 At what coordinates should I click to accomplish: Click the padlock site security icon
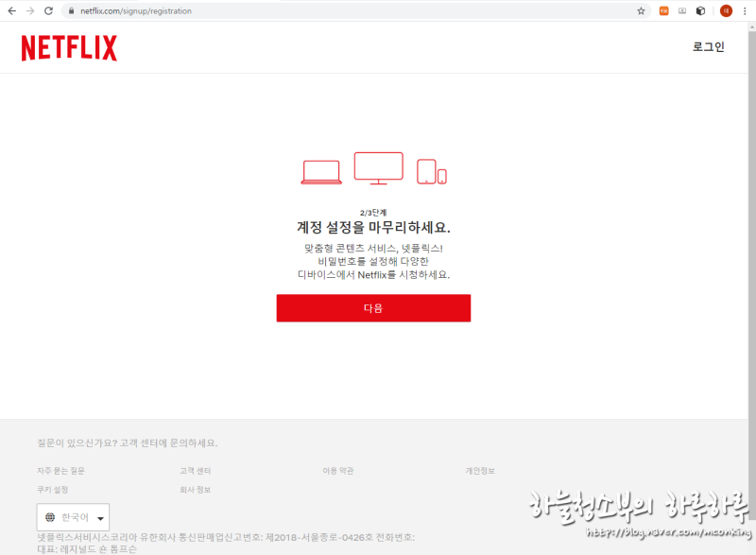coord(72,10)
